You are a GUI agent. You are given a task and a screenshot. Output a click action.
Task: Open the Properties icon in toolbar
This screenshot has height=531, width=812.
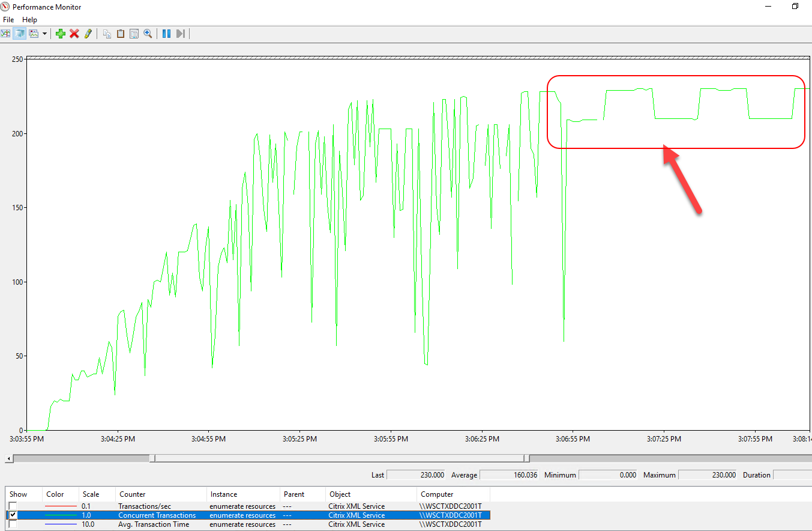134,34
